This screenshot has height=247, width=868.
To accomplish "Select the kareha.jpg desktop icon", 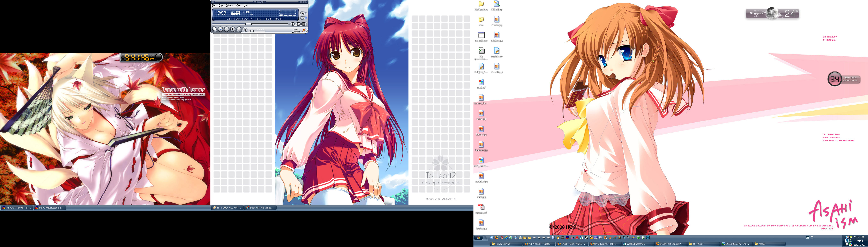I will (481, 224).
